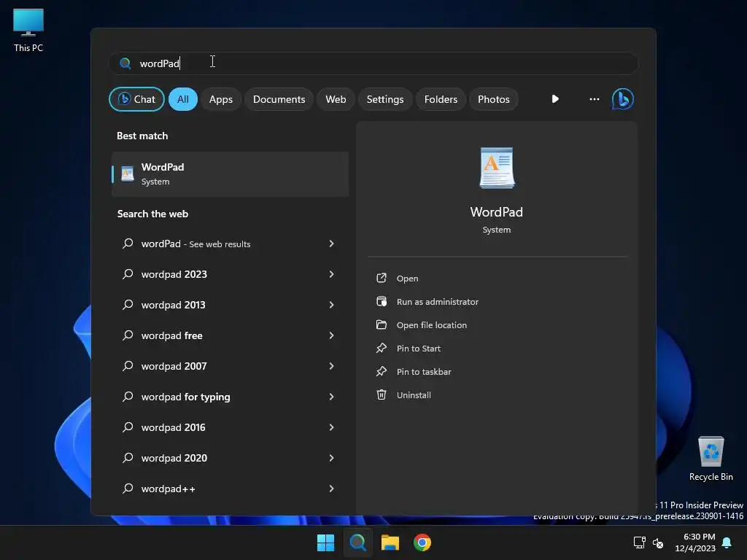Select the 'wordpad free' web suggestion
The height and width of the screenshot is (560, 747).
[x=230, y=335]
